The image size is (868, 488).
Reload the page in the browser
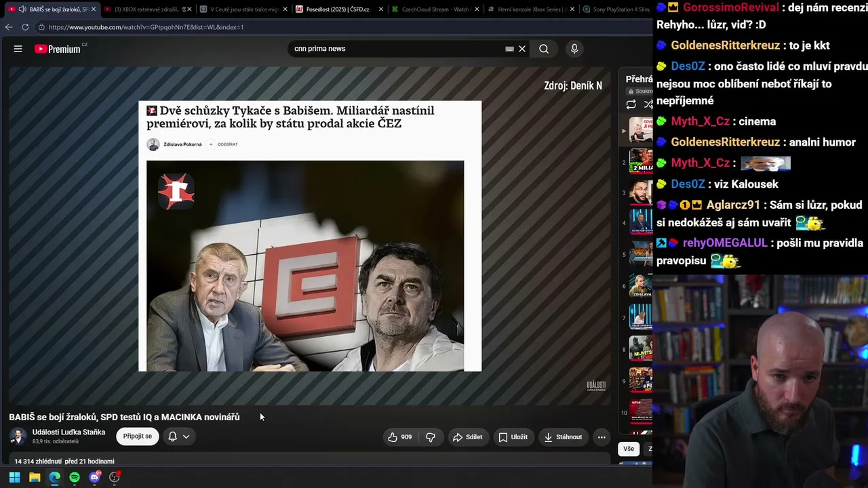coord(25,27)
